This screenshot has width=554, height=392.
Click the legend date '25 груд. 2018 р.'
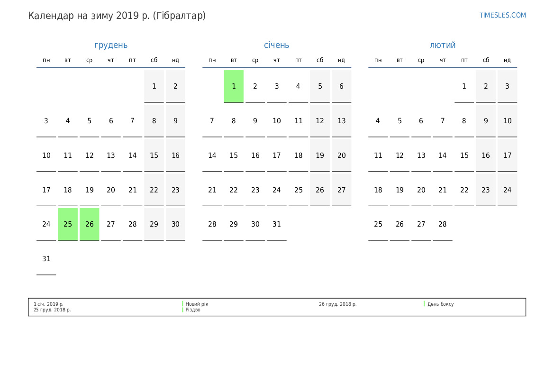[52, 310]
